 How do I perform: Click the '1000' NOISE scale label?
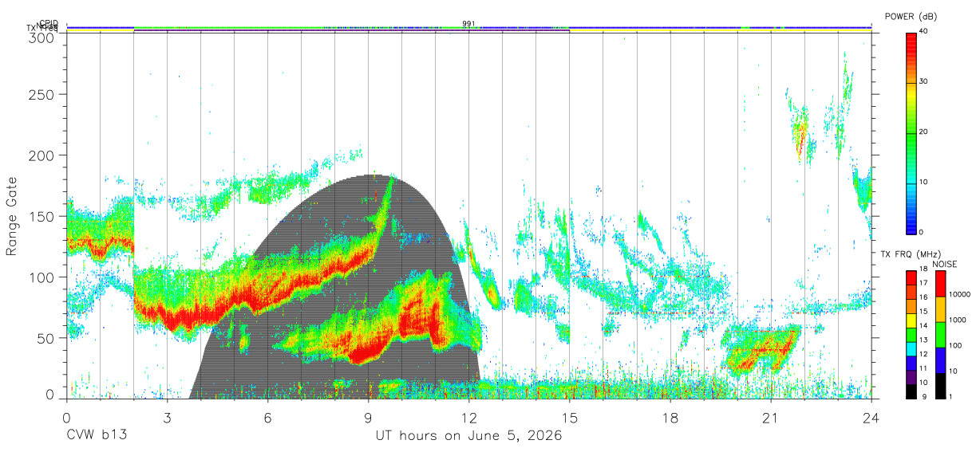pos(958,320)
